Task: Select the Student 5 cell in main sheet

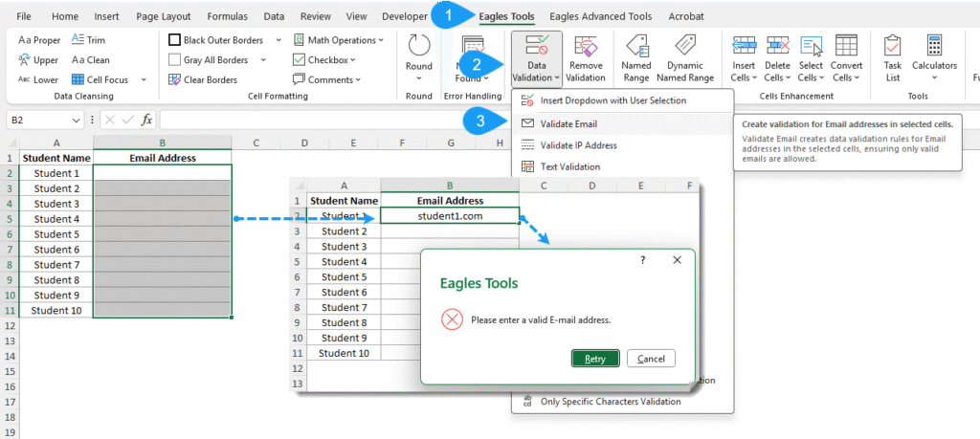Action: (56, 234)
